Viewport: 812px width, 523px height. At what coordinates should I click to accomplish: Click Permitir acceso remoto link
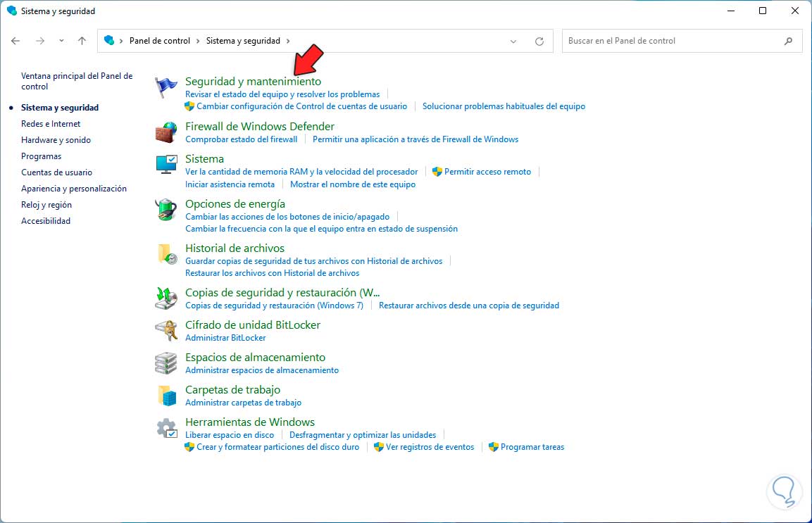click(487, 171)
